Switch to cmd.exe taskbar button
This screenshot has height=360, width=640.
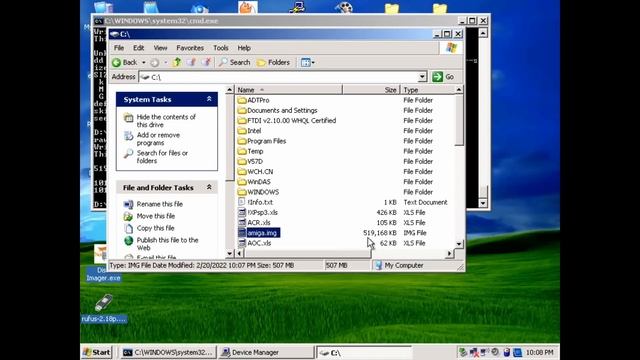point(167,352)
